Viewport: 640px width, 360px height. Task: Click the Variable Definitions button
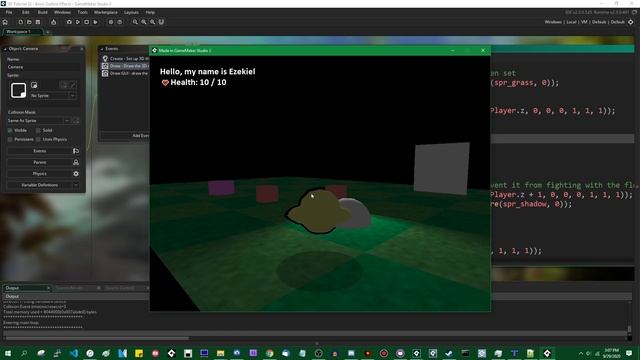40,185
